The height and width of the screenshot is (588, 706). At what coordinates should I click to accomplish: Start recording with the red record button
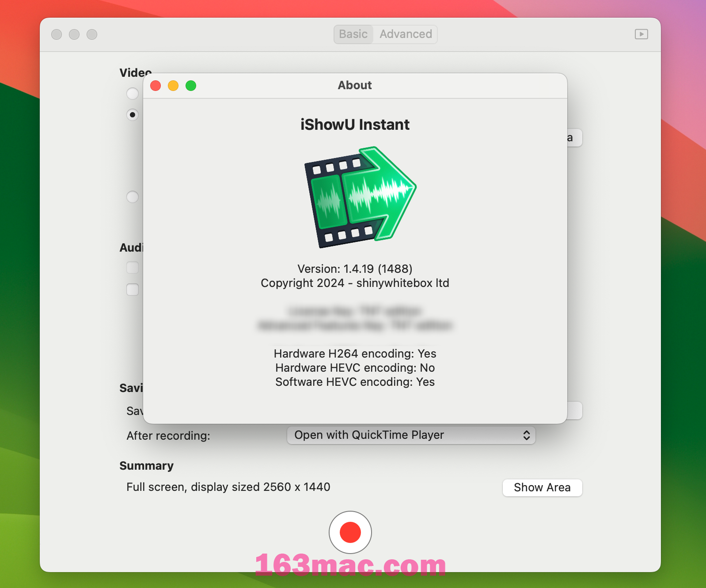[x=350, y=532]
